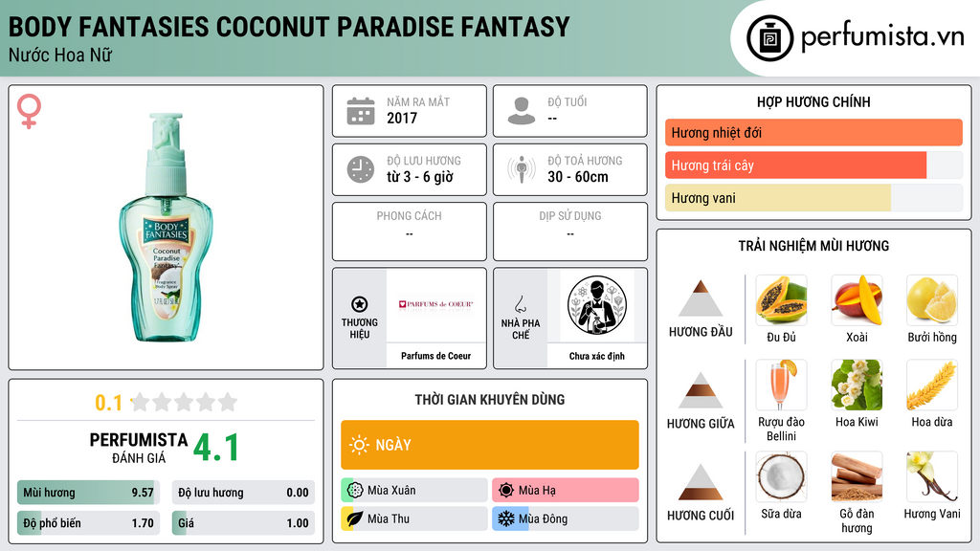Screen dimensions: 980x551
Task: Click the perfumista.vn bottle logo icon
Action: pos(769,38)
